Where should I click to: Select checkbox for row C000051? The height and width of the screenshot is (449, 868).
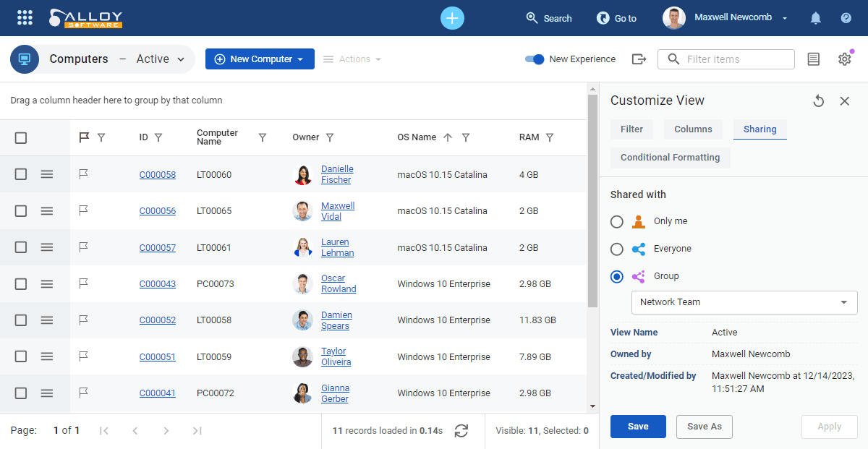[x=21, y=356]
